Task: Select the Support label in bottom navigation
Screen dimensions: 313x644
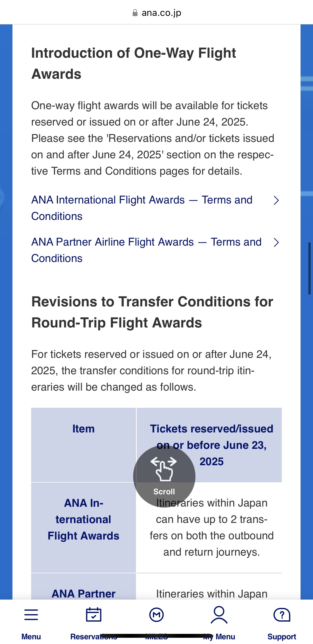Action: coord(282,636)
